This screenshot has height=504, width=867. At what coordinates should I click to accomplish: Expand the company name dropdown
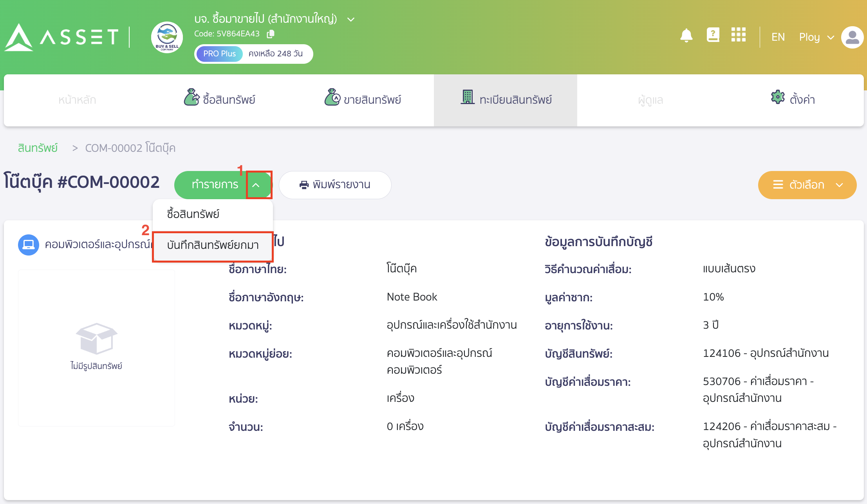coord(350,19)
